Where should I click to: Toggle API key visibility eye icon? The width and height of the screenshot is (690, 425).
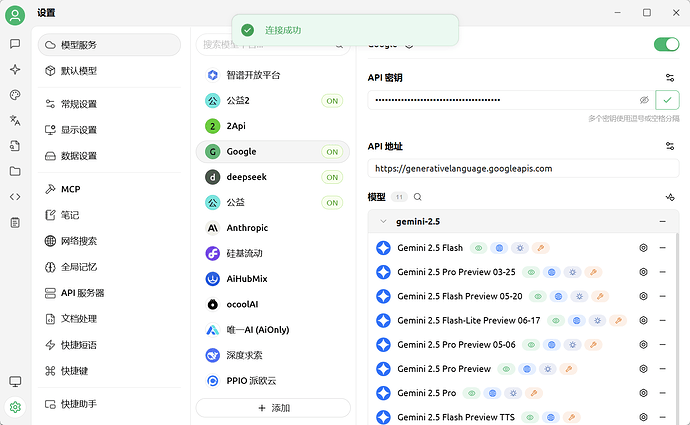(x=644, y=100)
